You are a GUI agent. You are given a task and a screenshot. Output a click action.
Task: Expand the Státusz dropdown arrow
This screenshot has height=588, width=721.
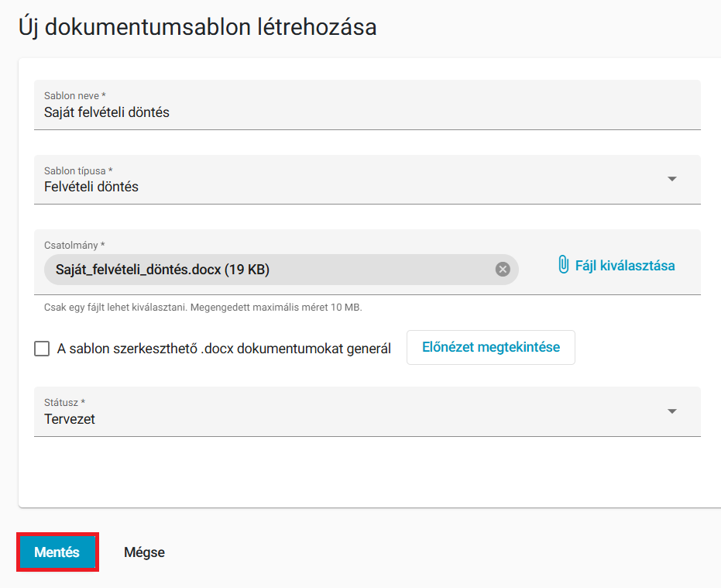point(671,411)
